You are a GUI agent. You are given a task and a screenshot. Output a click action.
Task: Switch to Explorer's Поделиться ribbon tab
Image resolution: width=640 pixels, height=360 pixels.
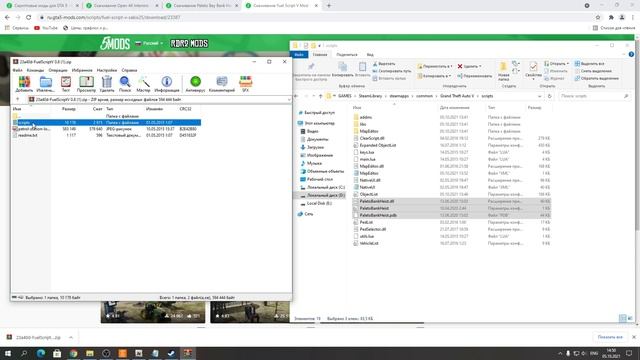tap(347, 54)
